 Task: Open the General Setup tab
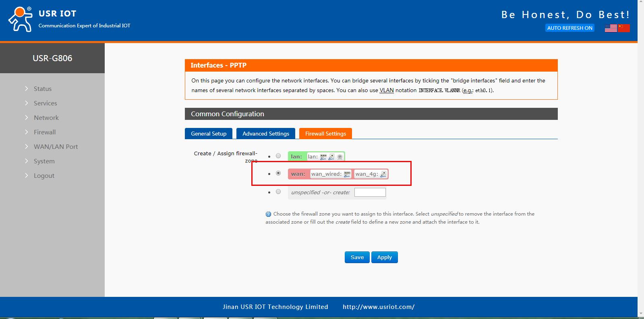(x=209, y=134)
